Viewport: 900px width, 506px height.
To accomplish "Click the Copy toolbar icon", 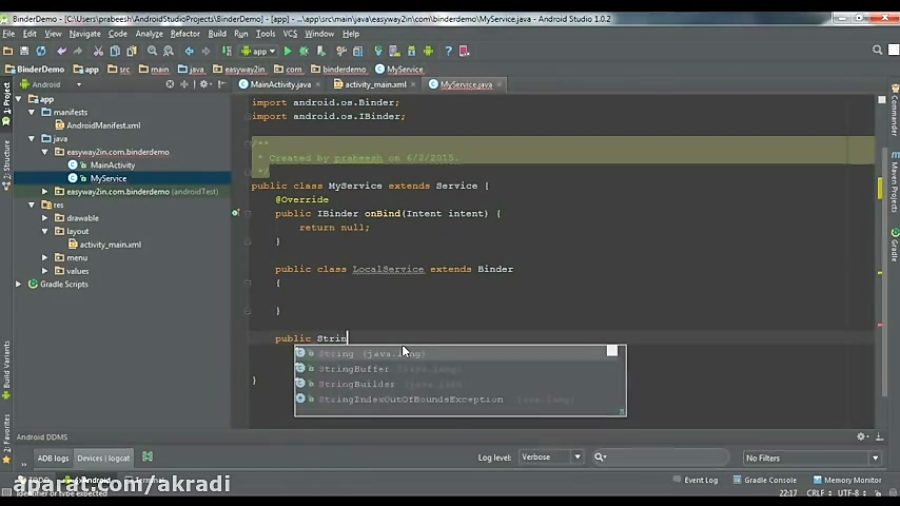I will pos(115,51).
